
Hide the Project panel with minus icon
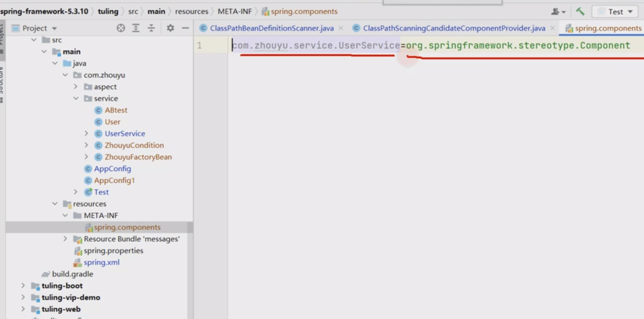click(x=185, y=28)
